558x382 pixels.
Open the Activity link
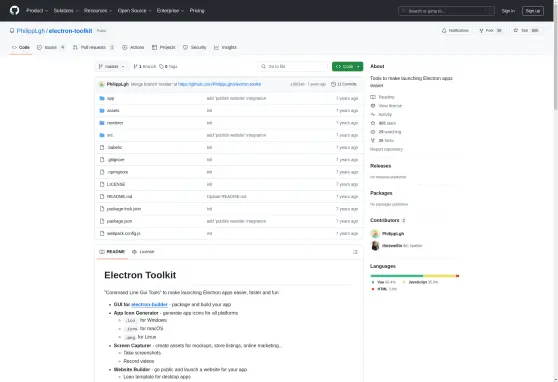pyautogui.click(x=381, y=115)
